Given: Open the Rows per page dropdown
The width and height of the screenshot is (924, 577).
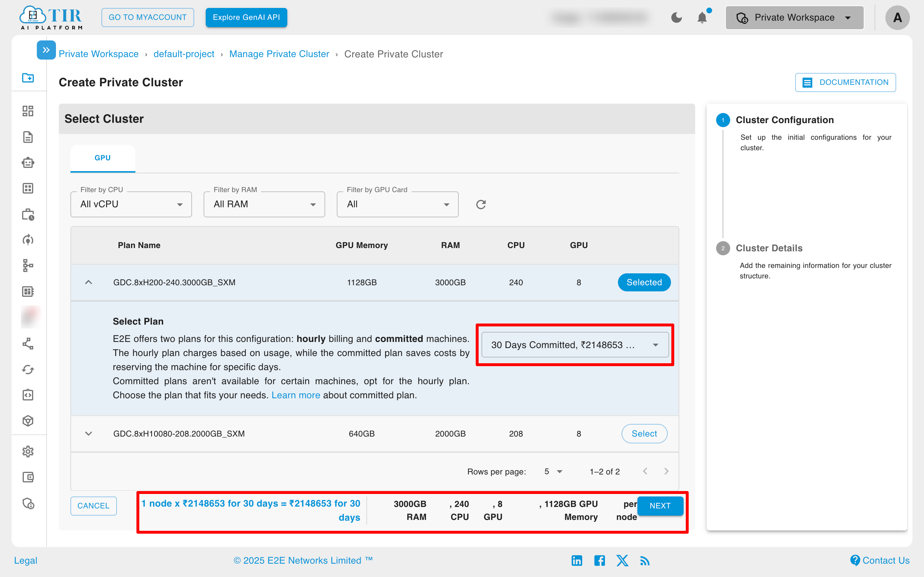Looking at the screenshot, I should click(553, 471).
